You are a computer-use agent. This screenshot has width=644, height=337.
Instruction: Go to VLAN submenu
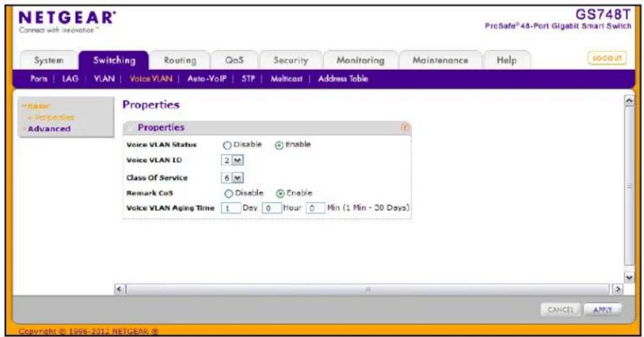[x=105, y=79]
